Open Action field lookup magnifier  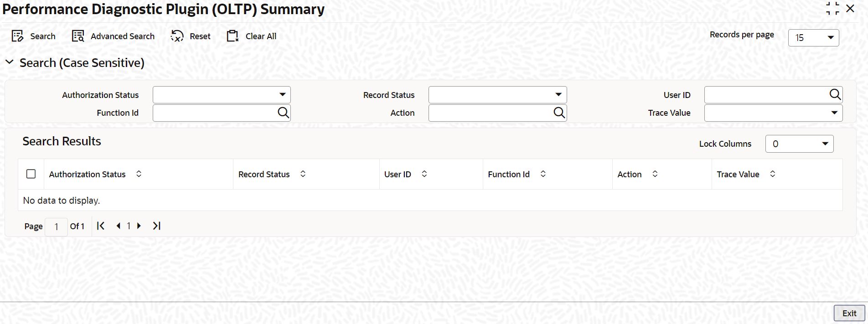tap(559, 113)
